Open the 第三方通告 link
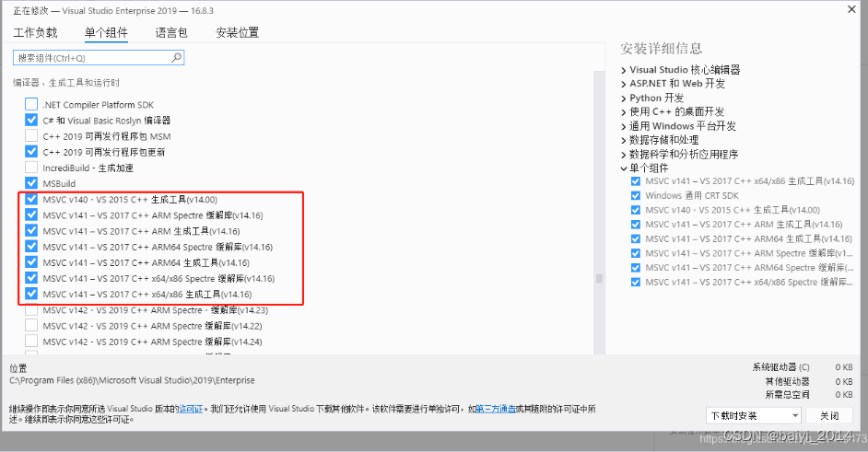Viewport: 868px width, 452px height. (496, 409)
